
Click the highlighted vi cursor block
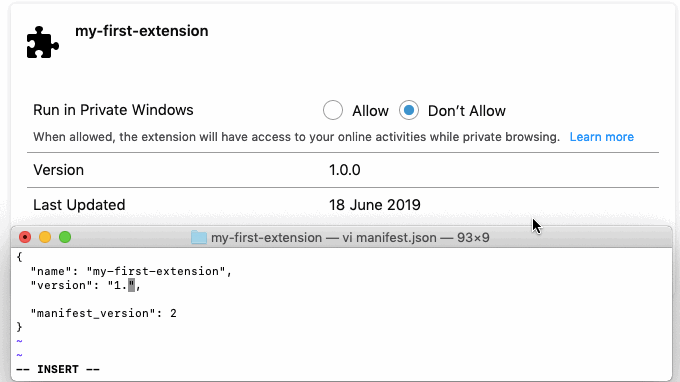(x=131, y=285)
